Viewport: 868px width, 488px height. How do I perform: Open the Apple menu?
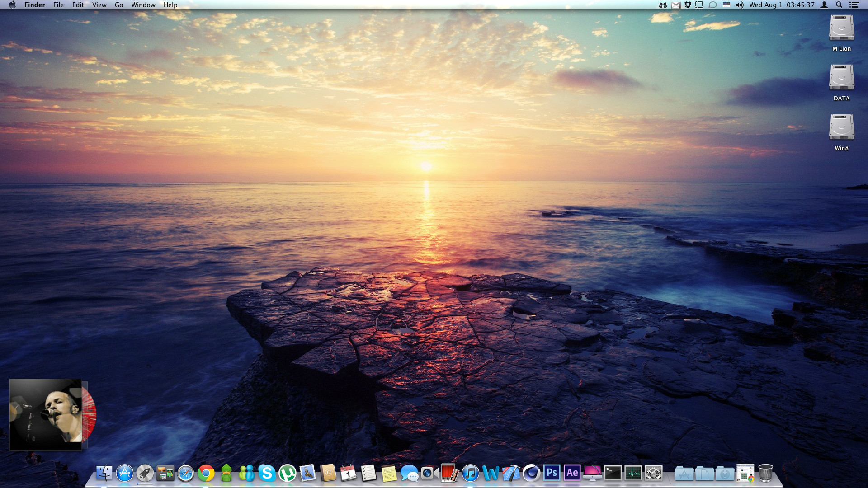coord(12,5)
